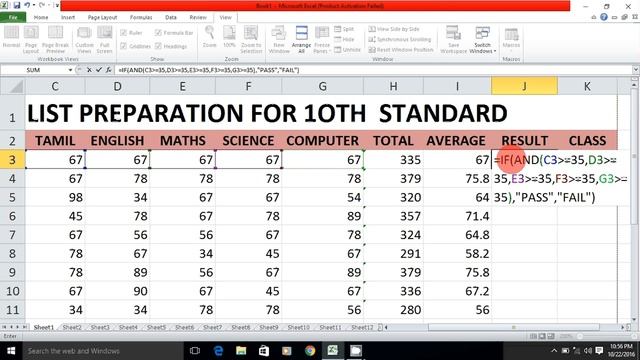Viewport: 640px width, 360px height.
Task: Select column header H
Action: point(393,86)
